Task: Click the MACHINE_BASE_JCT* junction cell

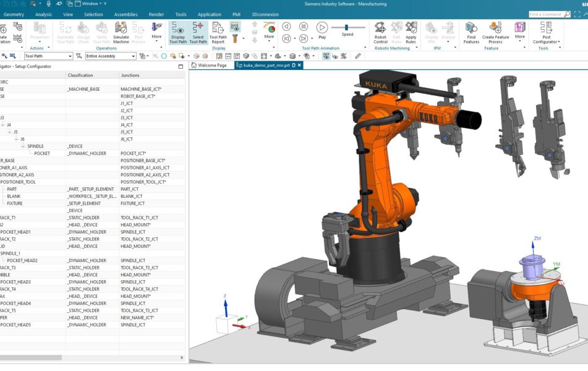Action: click(x=141, y=89)
